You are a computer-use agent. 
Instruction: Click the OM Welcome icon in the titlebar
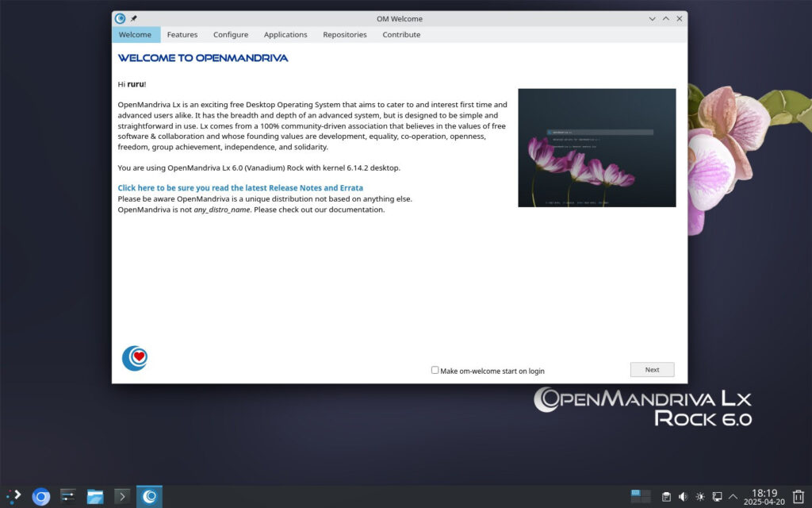pos(119,17)
